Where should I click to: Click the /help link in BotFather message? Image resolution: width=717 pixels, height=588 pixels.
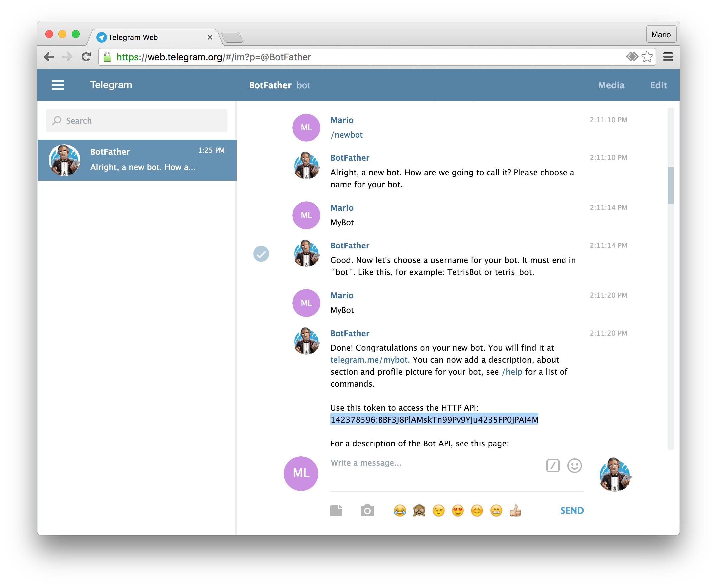pyautogui.click(x=511, y=372)
